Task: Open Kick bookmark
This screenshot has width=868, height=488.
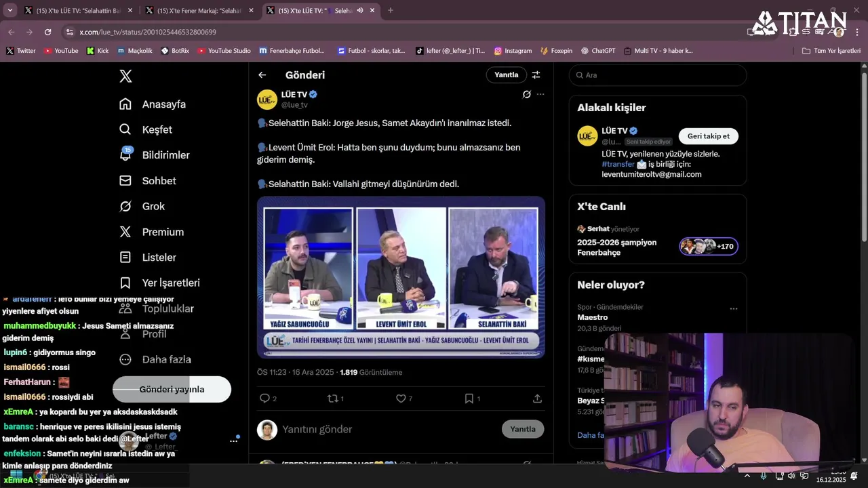Action: click(97, 51)
